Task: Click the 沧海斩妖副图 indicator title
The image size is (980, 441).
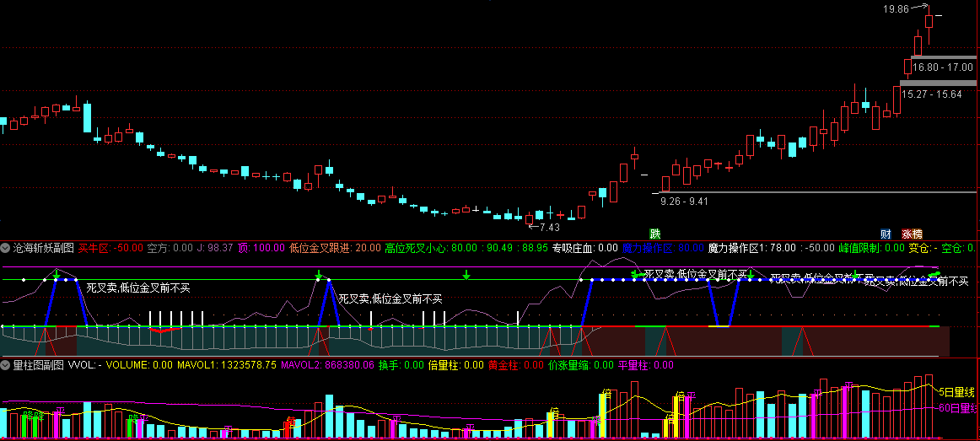Action: tap(44, 248)
